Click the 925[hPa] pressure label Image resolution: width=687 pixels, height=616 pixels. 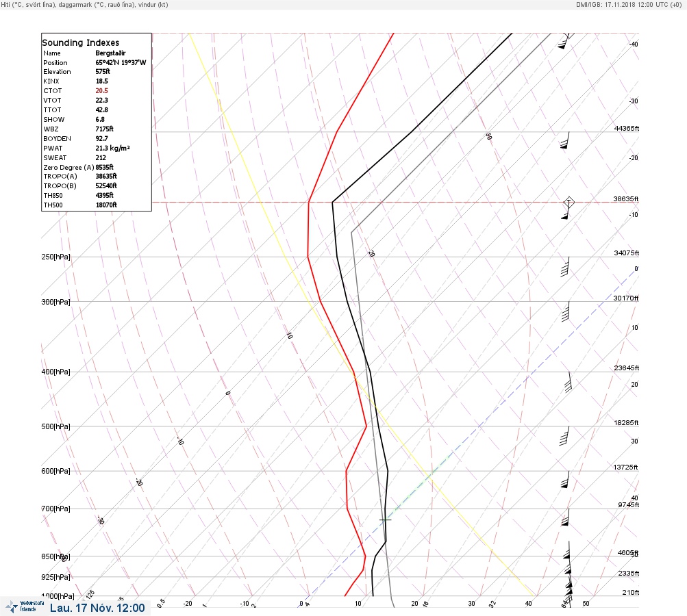(55, 577)
